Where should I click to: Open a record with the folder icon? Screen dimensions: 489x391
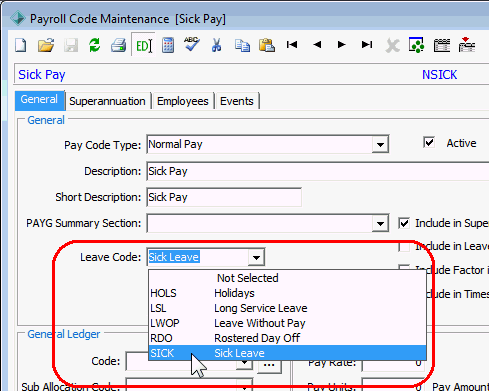point(46,45)
